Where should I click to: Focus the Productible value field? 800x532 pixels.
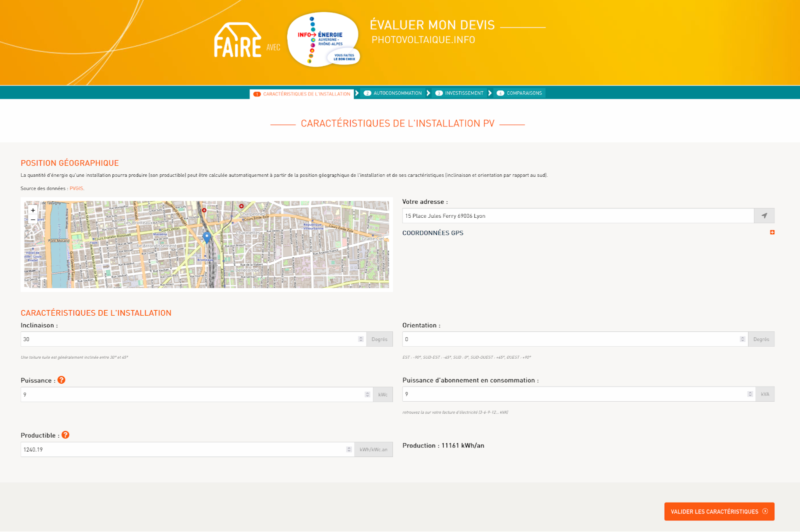[x=182, y=450]
